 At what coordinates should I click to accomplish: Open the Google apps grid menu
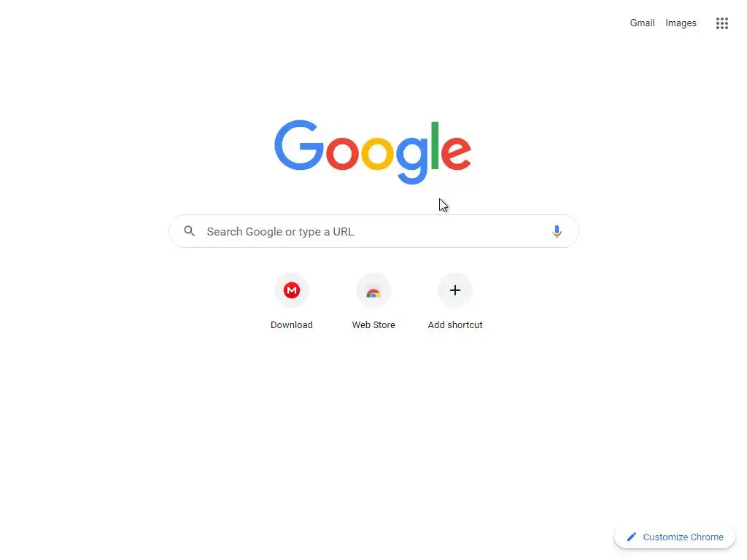(x=721, y=23)
